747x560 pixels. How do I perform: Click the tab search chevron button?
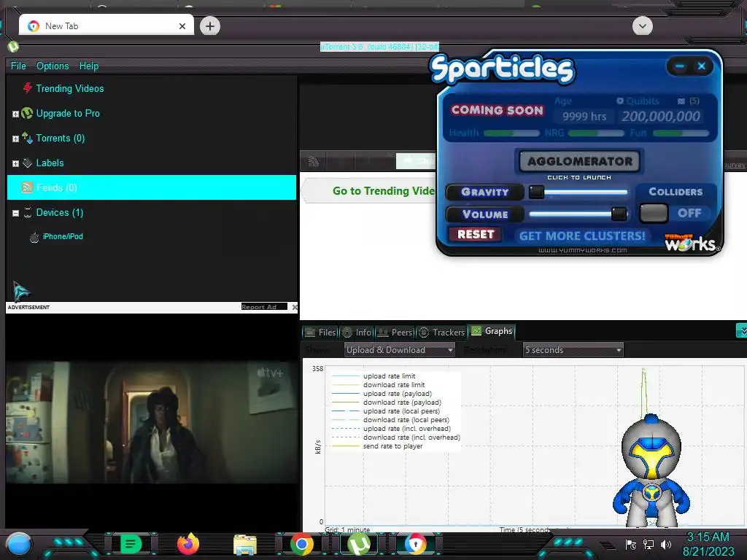click(642, 26)
